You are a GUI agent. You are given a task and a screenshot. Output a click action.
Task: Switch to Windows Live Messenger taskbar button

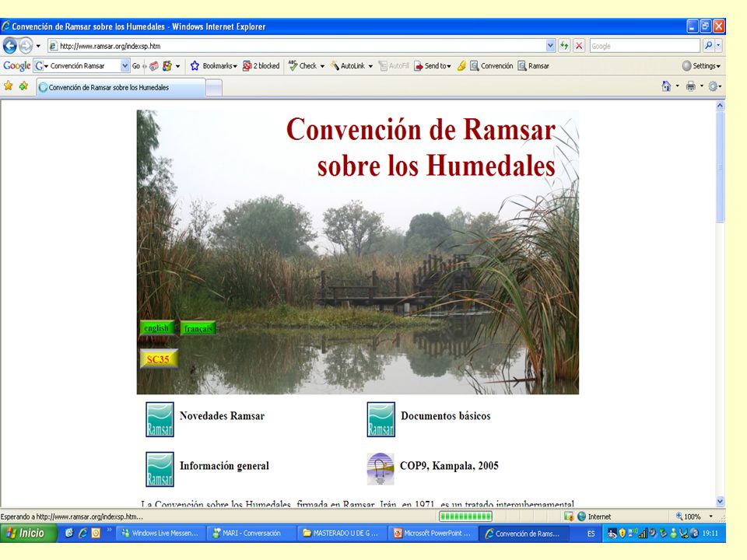coord(160,534)
